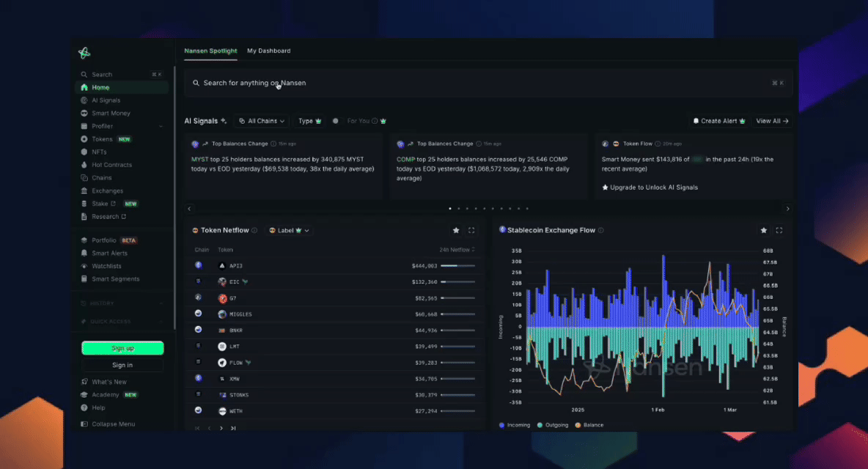
Task: Open Smart Money from the sidebar
Action: pos(111,114)
